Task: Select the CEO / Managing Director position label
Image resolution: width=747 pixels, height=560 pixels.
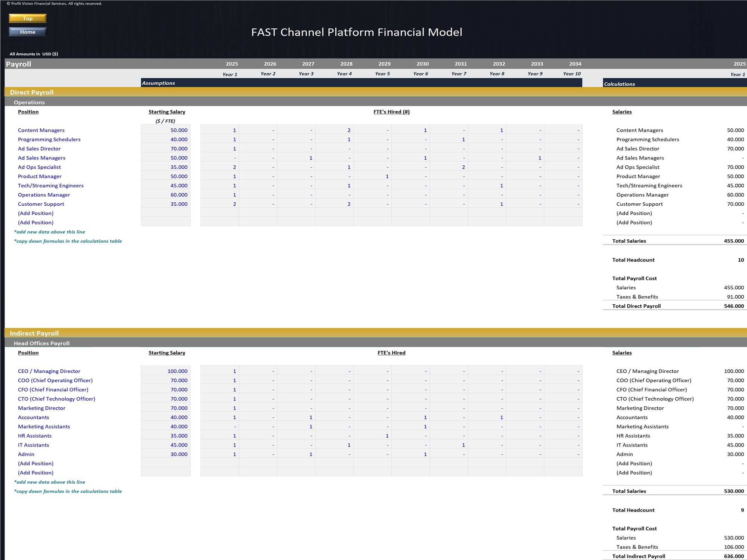Action: pos(49,371)
